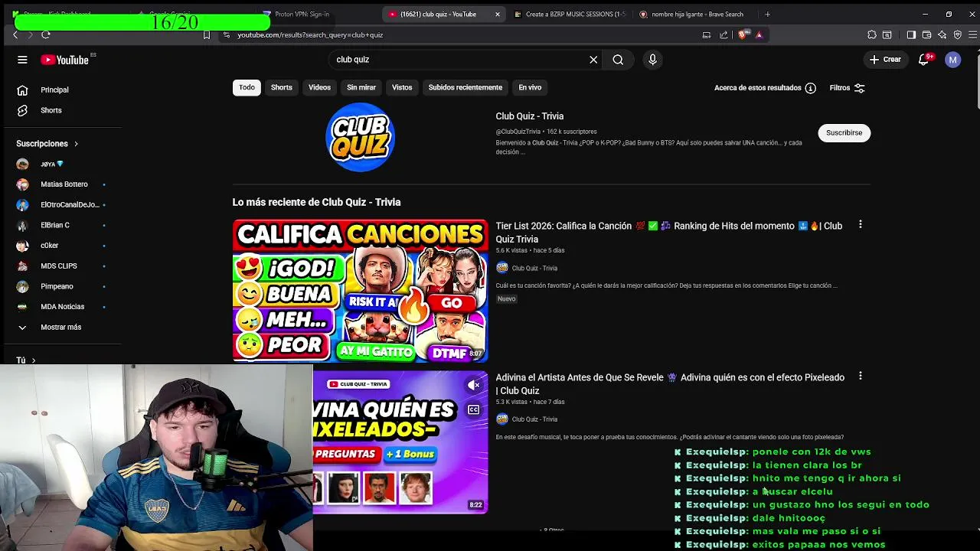Click the info icon beside Acerca de estos resultados
The image size is (980, 551).
coord(810,88)
